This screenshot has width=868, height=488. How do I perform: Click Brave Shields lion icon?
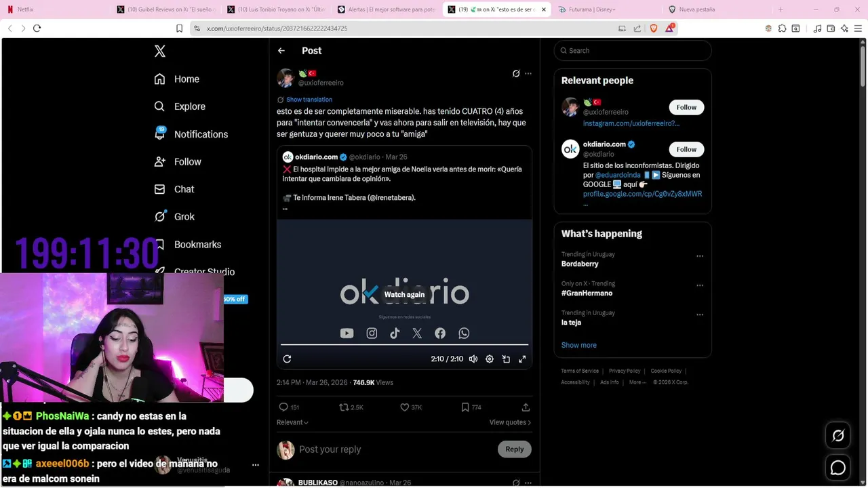point(654,28)
